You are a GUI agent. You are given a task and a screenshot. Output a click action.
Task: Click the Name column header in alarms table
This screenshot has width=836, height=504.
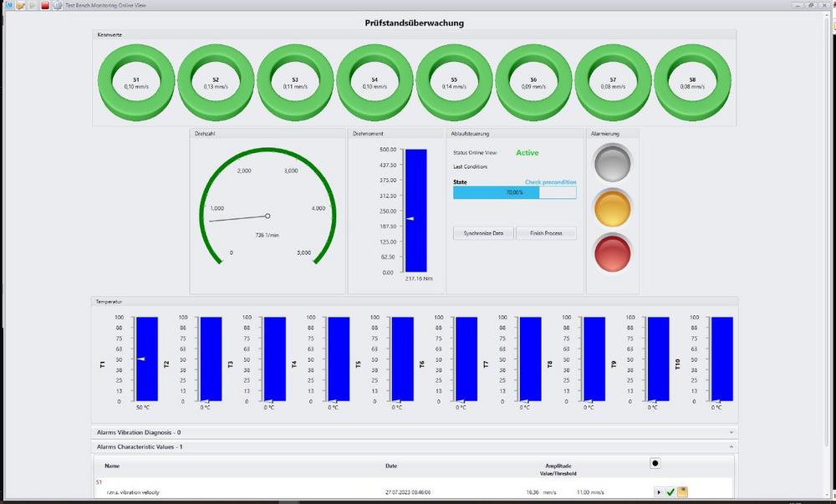(x=112, y=466)
